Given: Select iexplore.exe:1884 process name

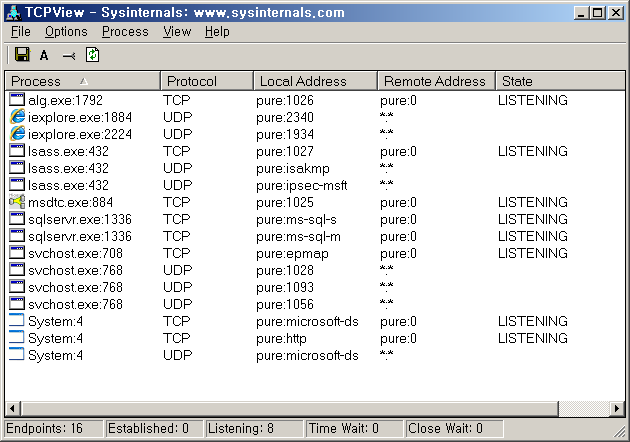Looking at the screenshot, I should point(80,117).
